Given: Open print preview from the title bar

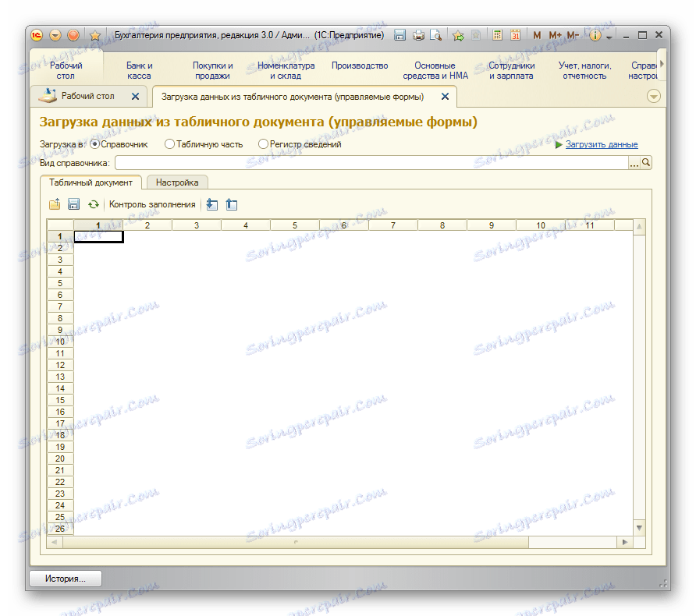Looking at the screenshot, I should (x=437, y=35).
